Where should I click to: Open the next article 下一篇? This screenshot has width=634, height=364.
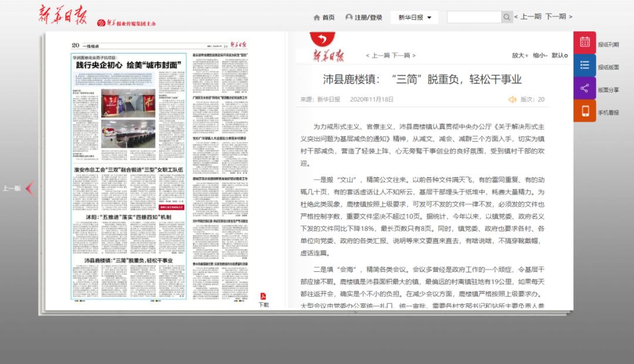point(402,55)
